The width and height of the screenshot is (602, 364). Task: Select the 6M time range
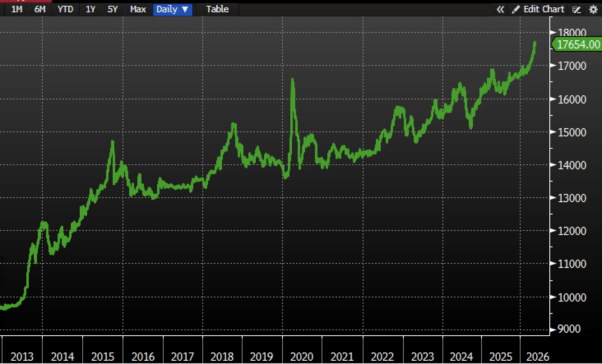pos(40,9)
